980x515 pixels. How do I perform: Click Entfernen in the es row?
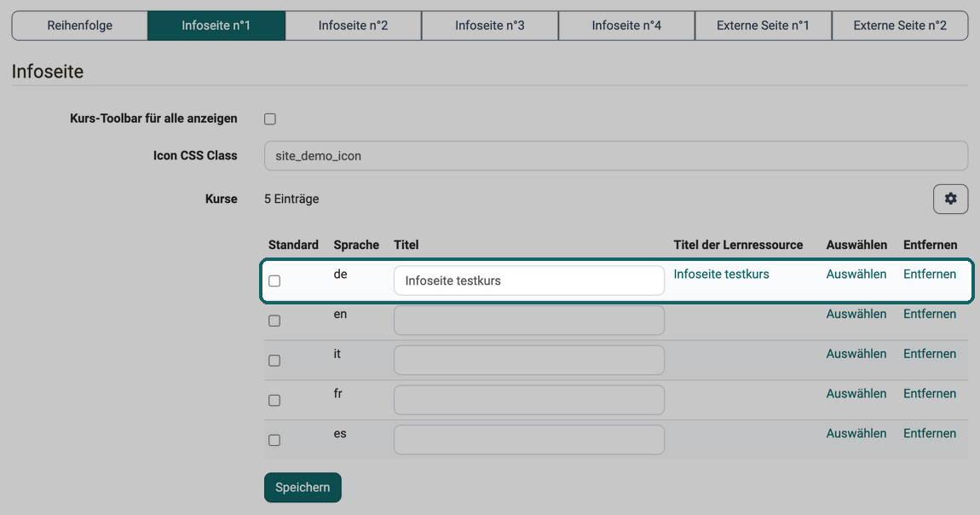click(930, 433)
